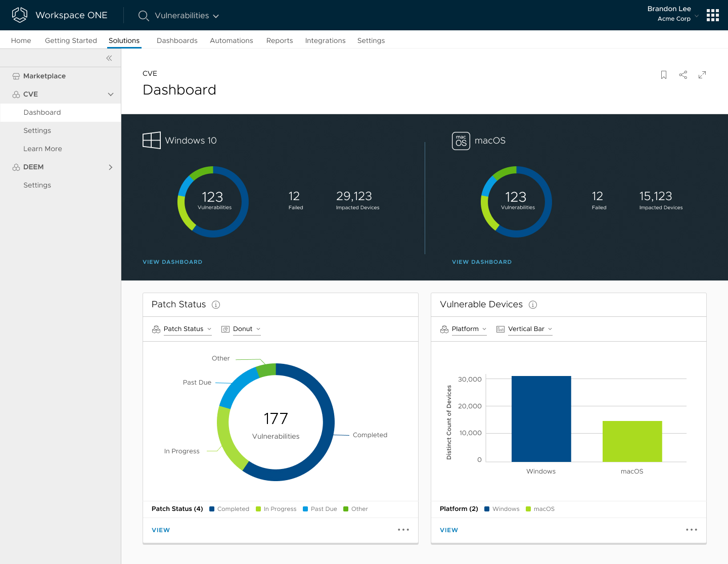Click Windows 10 View Dashboard link
728x564 pixels.
172,262
